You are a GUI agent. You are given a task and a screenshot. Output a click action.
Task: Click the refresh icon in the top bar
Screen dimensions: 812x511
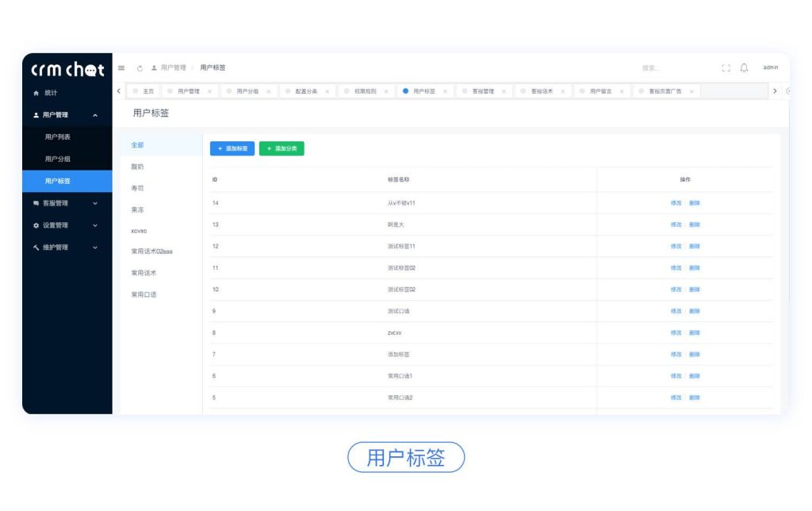(x=140, y=67)
